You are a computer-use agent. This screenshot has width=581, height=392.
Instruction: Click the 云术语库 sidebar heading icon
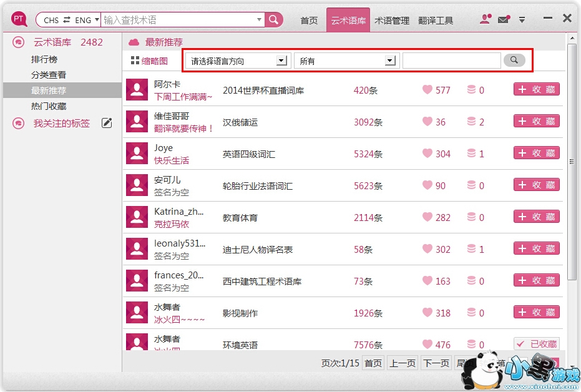[18, 42]
